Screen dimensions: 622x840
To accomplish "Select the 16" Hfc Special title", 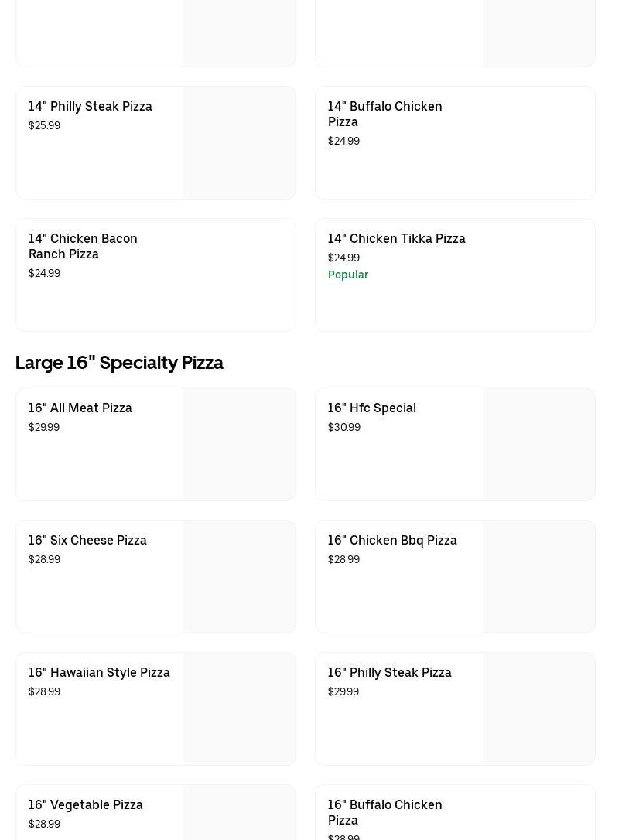I will pyautogui.click(x=371, y=408).
